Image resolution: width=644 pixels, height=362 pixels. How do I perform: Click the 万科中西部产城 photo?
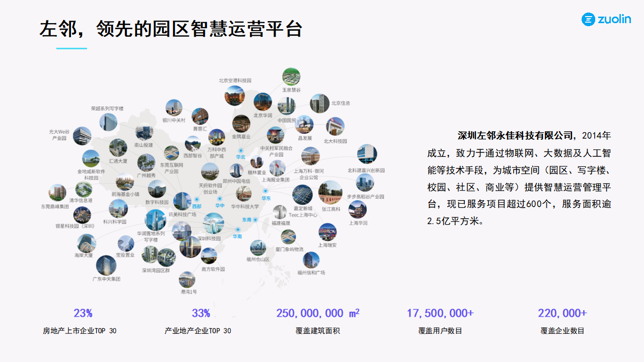coord(216,137)
